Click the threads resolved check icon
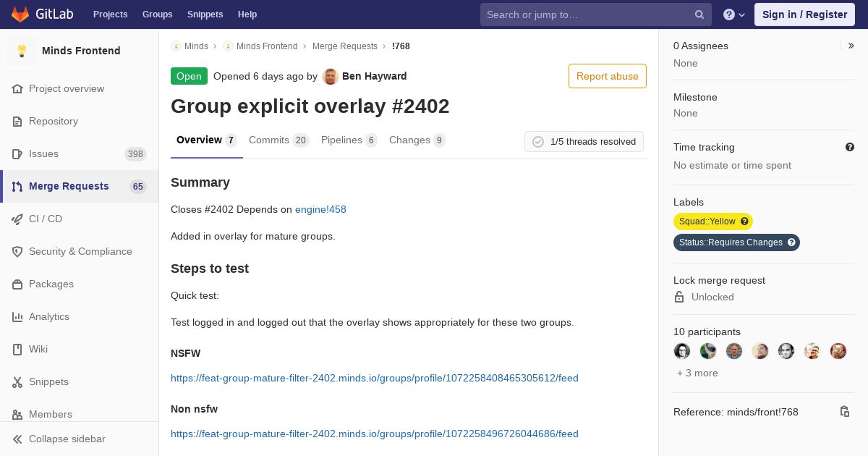The image size is (868, 456). [x=537, y=142]
